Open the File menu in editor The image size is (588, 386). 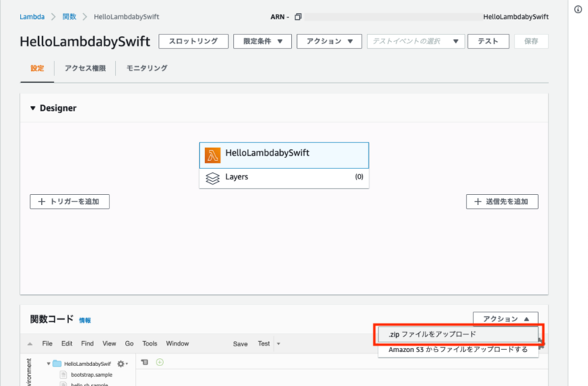47,343
